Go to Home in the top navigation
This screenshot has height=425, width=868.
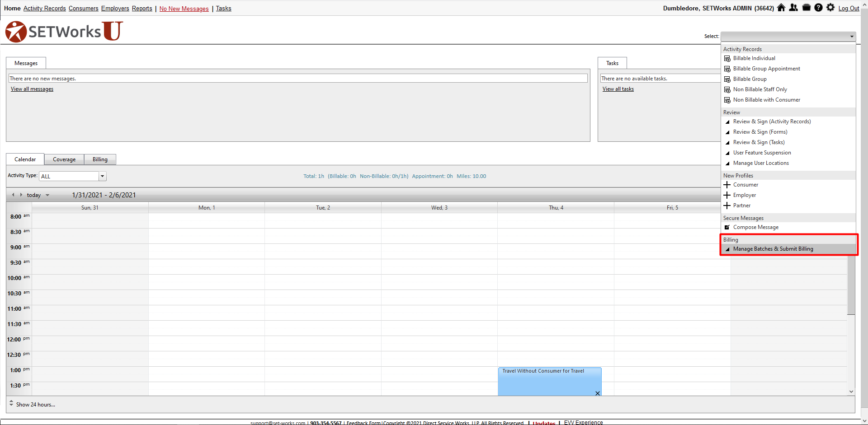click(12, 8)
